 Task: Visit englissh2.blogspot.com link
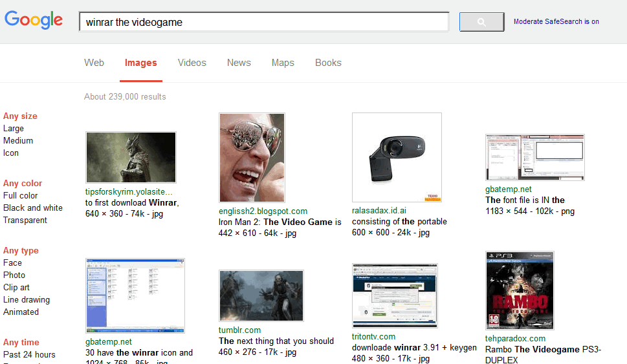point(263,211)
